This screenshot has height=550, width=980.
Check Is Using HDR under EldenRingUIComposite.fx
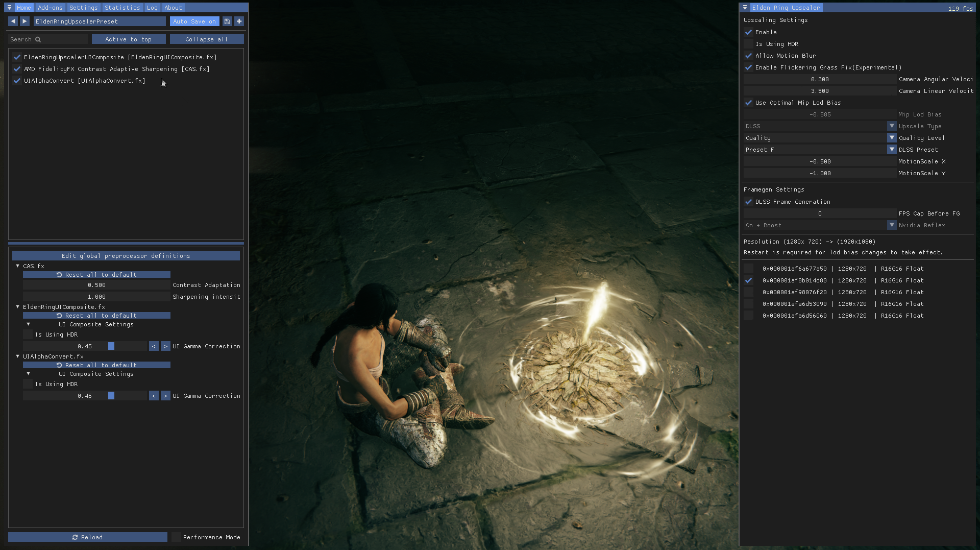pos(28,334)
